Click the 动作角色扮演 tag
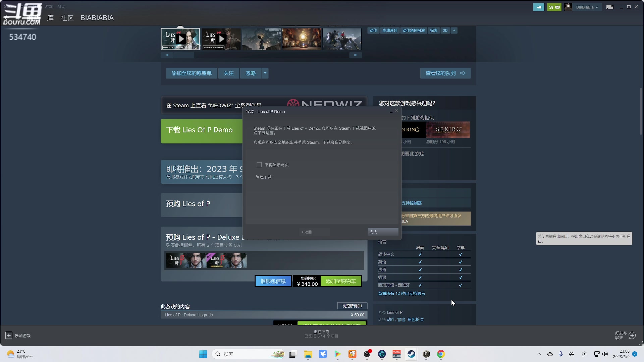Image resolution: width=644 pixels, height=362 pixels. (x=414, y=31)
